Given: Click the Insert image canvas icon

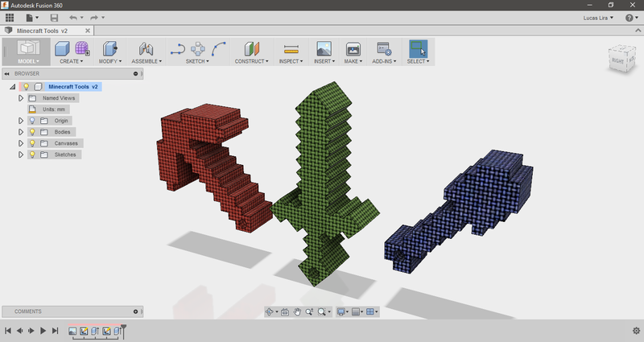Looking at the screenshot, I should coord(324,49).
